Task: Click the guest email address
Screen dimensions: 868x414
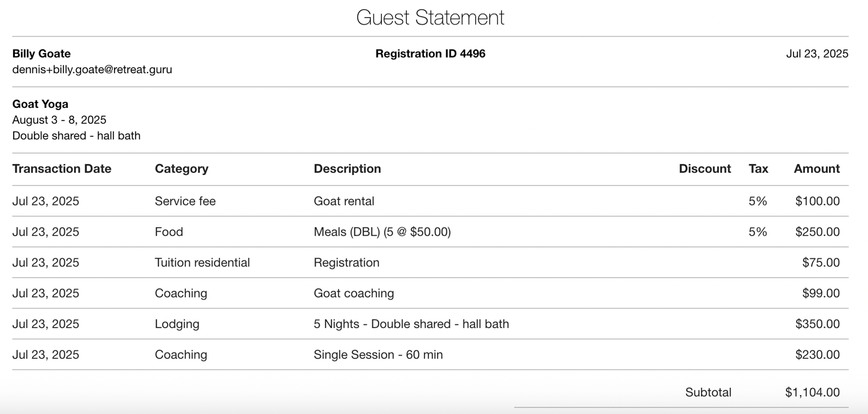Action: coord(92,70)
